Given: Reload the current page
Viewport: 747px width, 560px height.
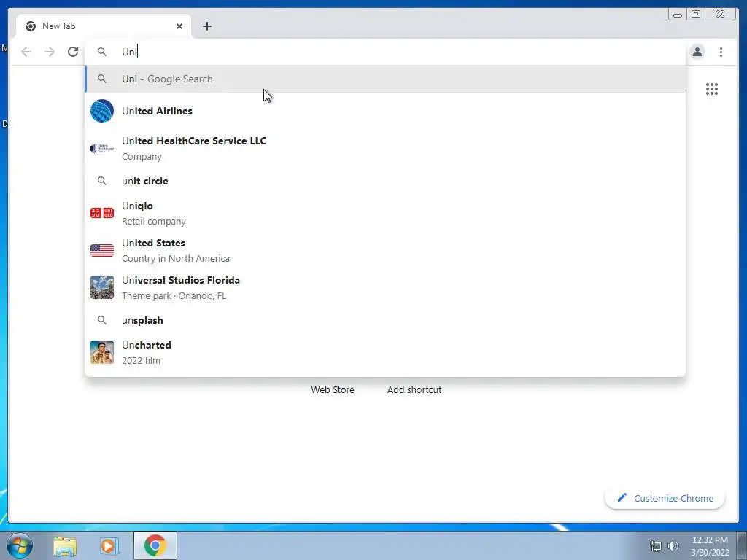Looking at the screenshot, I should (x=73, y=52).
